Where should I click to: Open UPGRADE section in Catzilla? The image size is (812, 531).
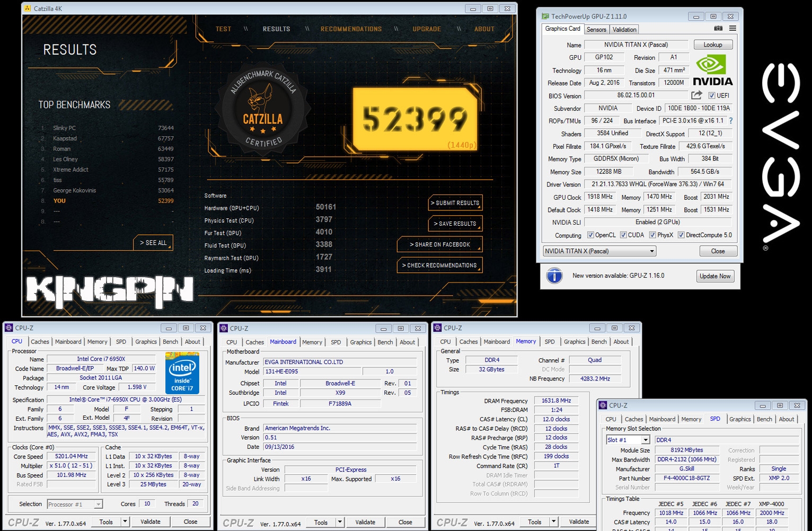click(427, 29)
